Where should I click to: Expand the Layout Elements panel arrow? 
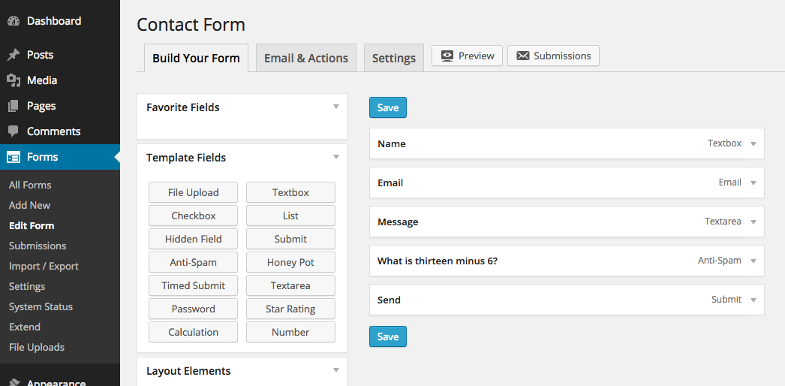coord(336,370)
